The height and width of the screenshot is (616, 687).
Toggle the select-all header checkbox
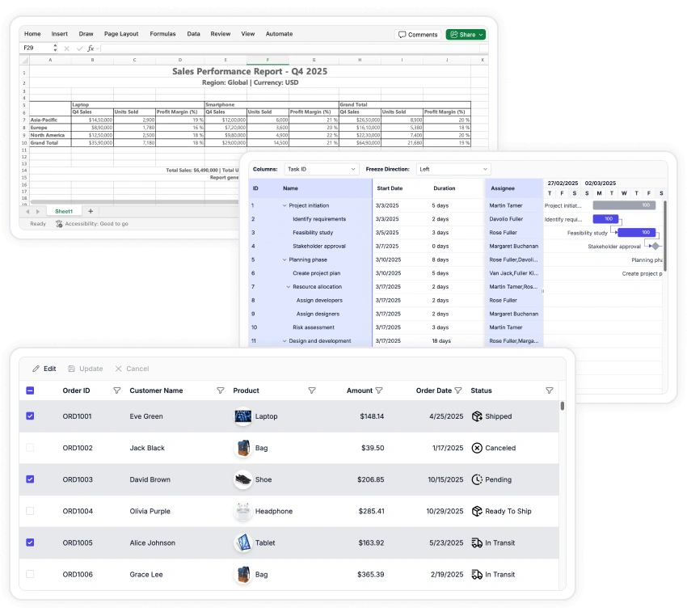[x=30, y=390]
